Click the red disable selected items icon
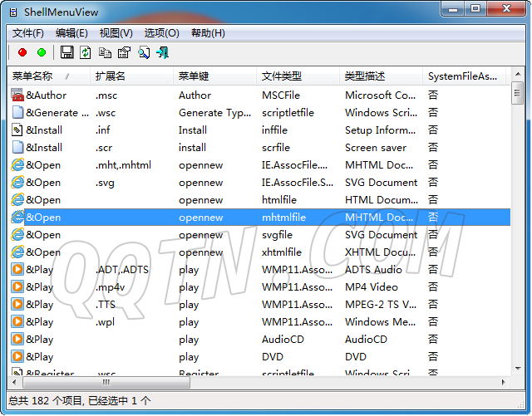The width and height of the screenshot is (532, 416). coord(22,52)
